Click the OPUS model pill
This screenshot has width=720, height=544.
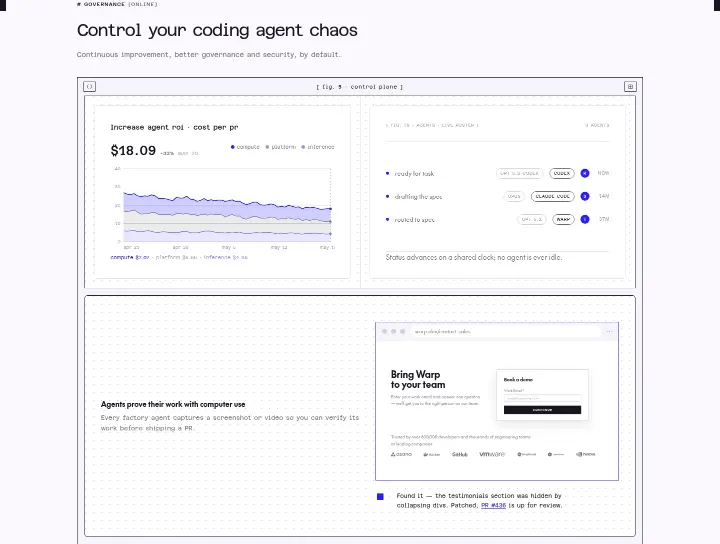point(514,196)
